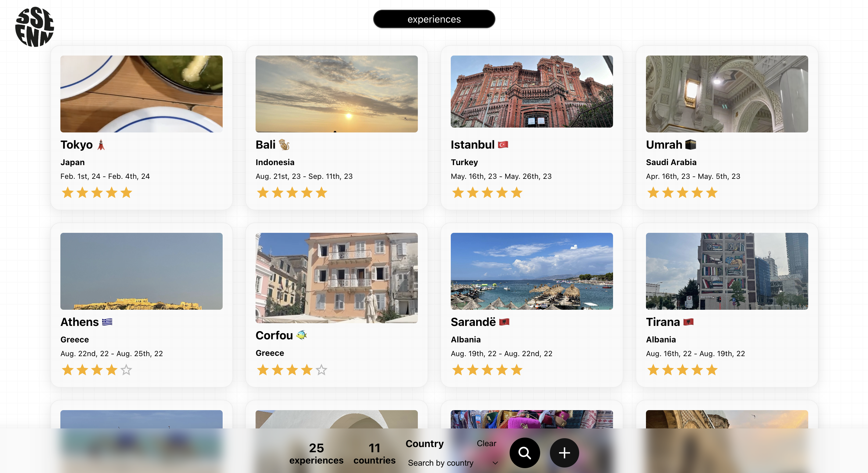The height and width of the screenshot is (473, 868).
Task: Click the SSENN logo
Action: [x=34, y=27]
